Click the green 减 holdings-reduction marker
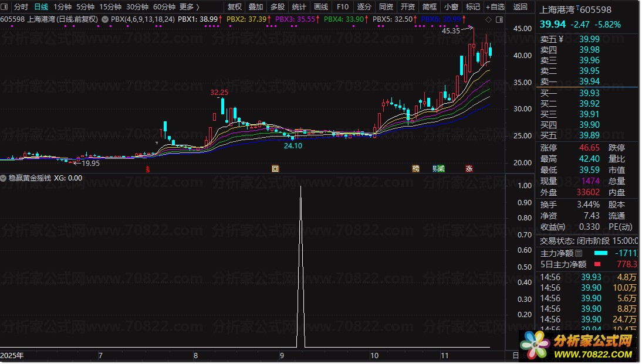 point(441,168)
